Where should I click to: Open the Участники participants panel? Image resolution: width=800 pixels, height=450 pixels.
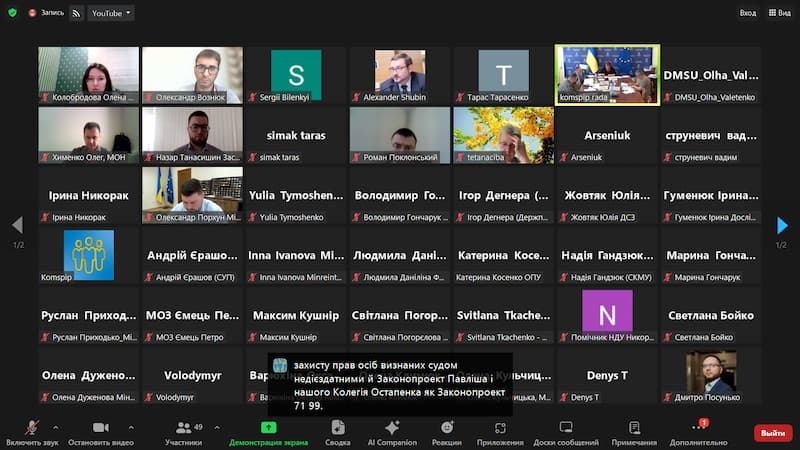[x=183, y=428]
